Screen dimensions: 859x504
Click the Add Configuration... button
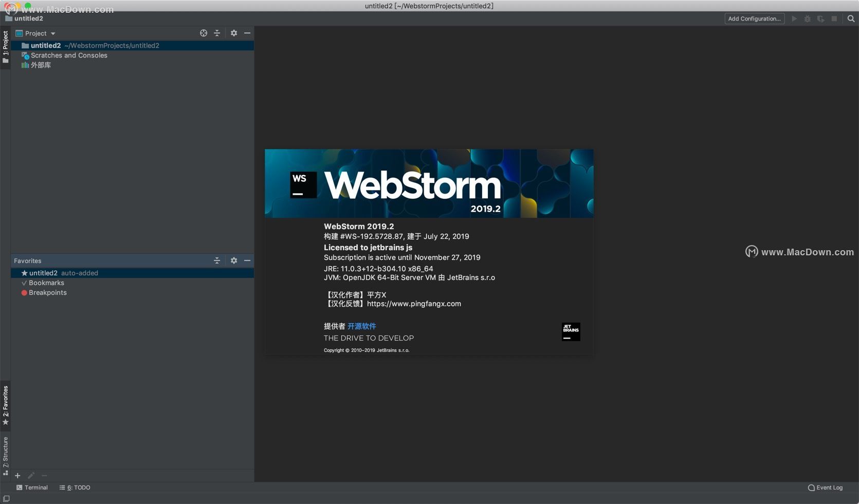tap(755, 18)
